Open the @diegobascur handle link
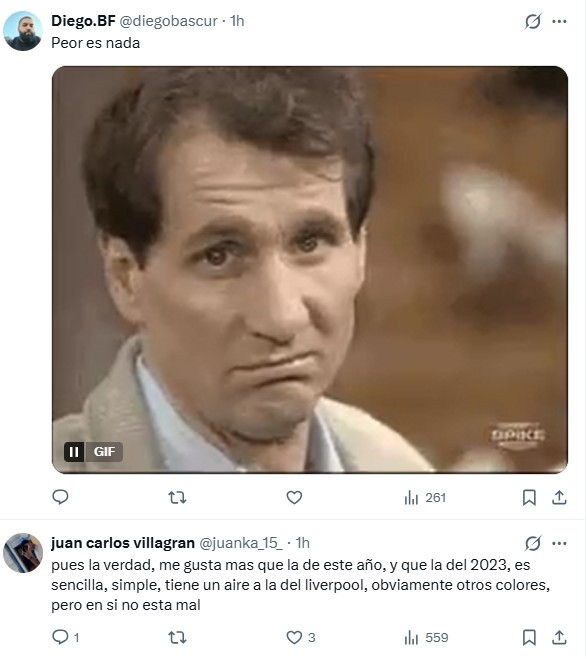 click(168, 21)
